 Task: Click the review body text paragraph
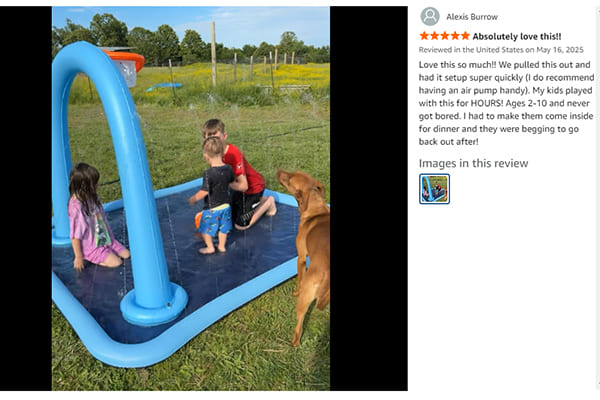click(x=506, y=103)
